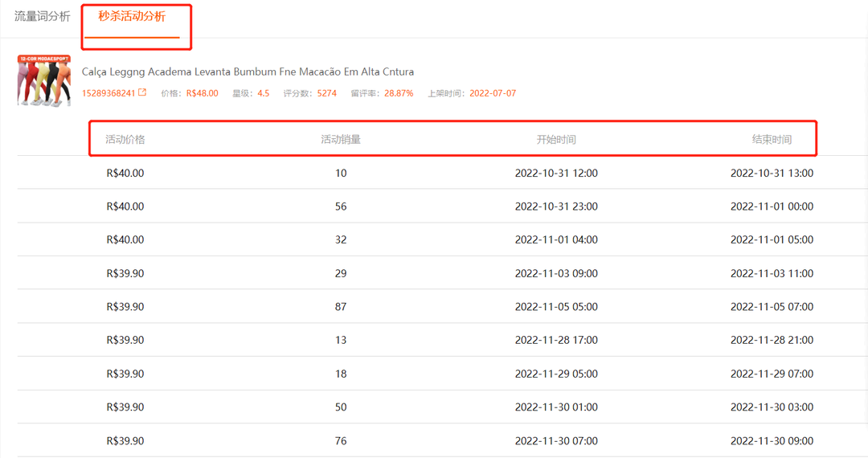Click the Calça Leggng product title
868x458 pixels.
click(x=248, y=72)
